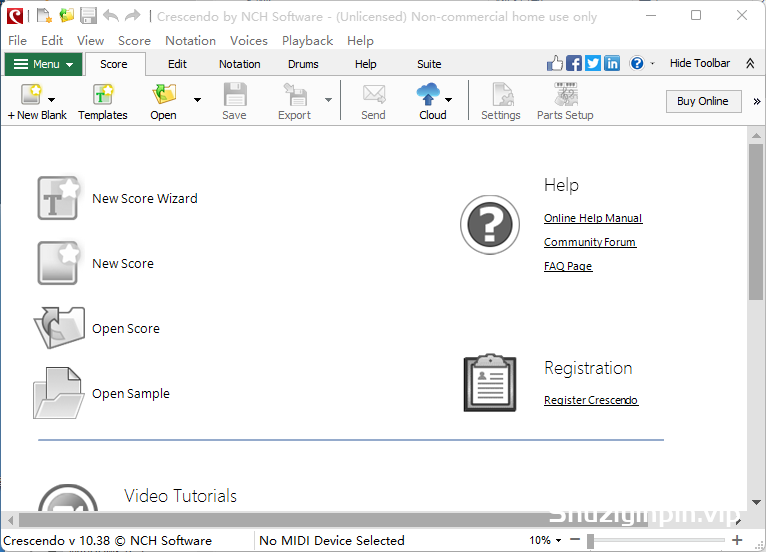Click the thumbs-up like icon
The height and width of the screenshot is (552, 766).
[x=554, y=64]
